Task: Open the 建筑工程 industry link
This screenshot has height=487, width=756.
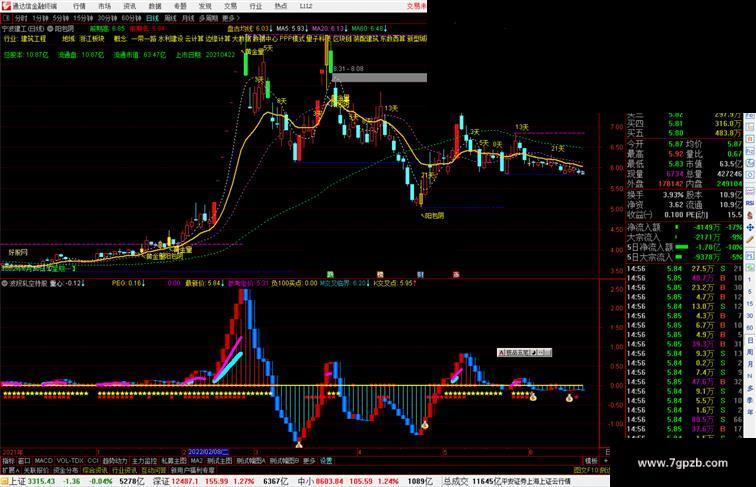Action: tap(34, 39)
